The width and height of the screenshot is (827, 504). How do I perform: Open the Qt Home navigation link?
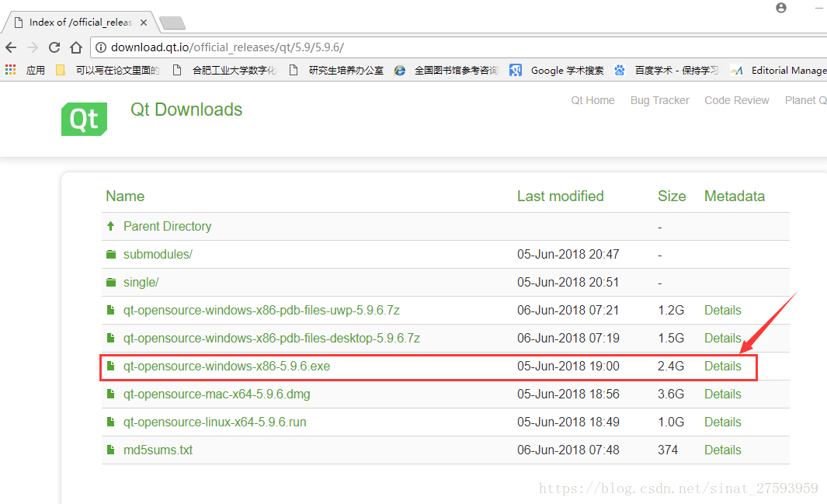pyautogui.click(x=592, y=100)
